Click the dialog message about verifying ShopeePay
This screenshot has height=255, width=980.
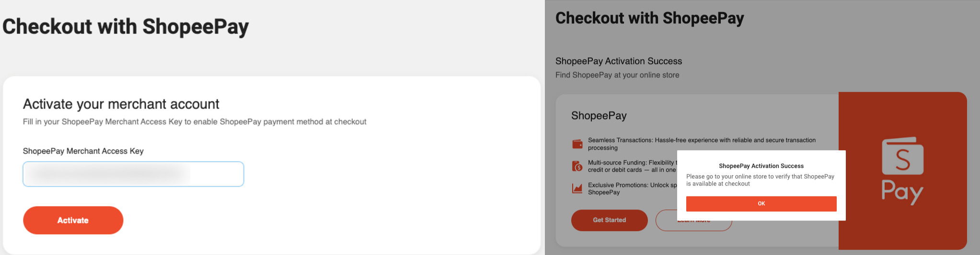[x=760, y=180]
